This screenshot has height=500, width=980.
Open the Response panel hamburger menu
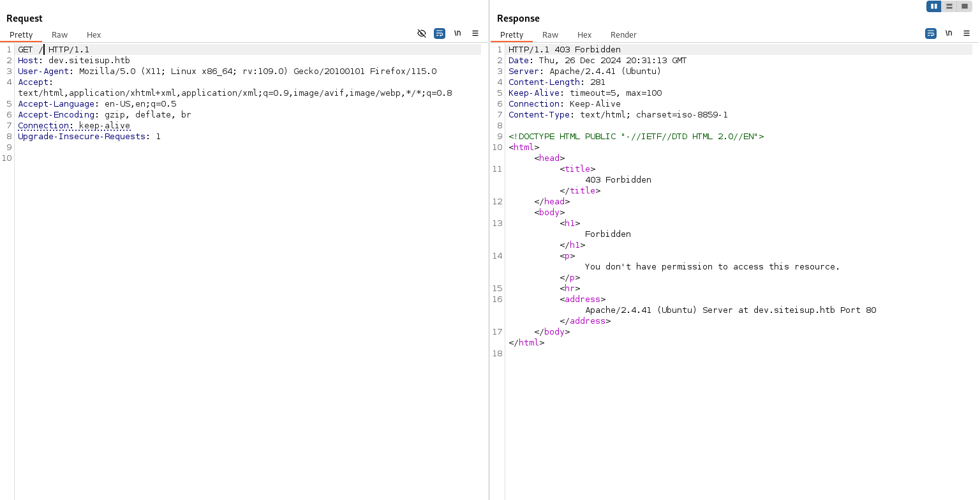coord(967,33)
